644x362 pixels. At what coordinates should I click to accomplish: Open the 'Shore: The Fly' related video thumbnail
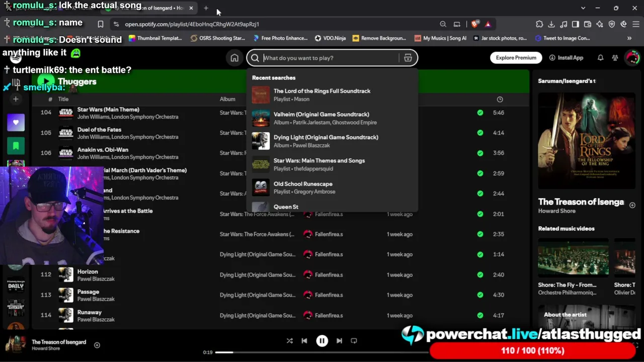pyautogui.click(x=574, y=258)
